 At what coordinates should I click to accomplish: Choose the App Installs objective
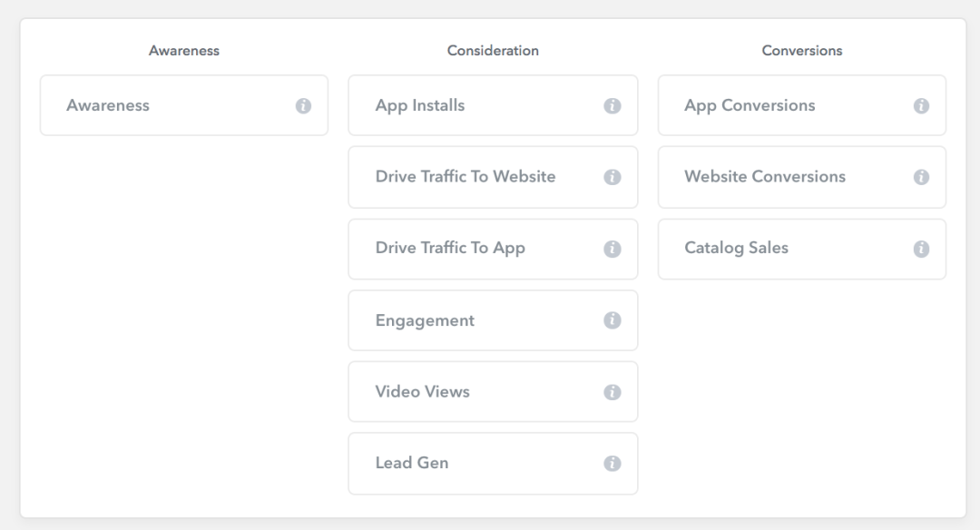coord(493,105)
